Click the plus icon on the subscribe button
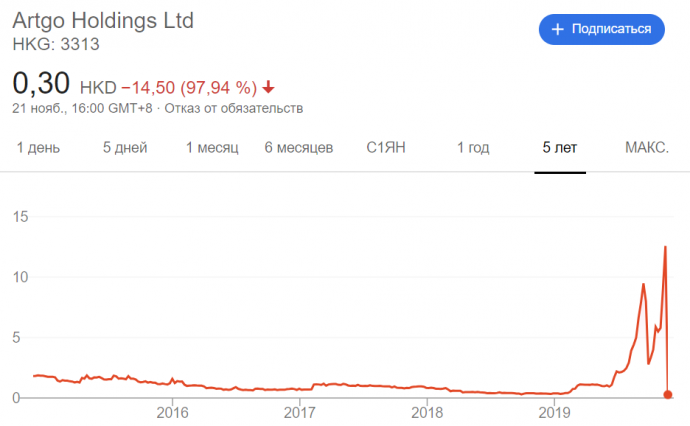The height and width of the screenshot is (426, 690). (x=557, y=30)
